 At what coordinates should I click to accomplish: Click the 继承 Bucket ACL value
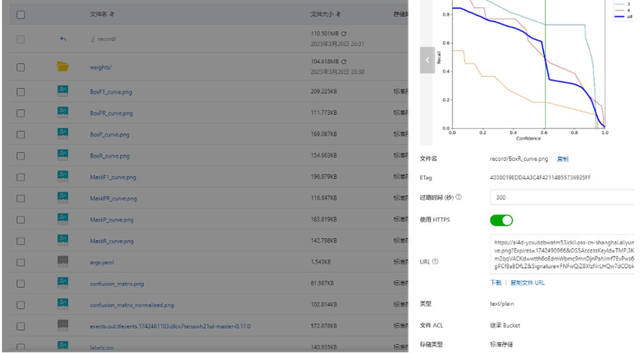coord(504,325)
